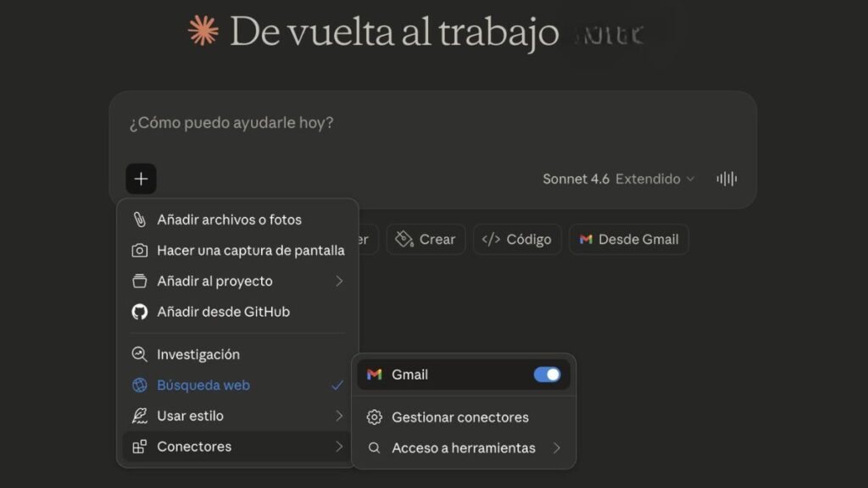Select the GitHub icon in the menu
The image size is (868, 488).
point(139,311)
